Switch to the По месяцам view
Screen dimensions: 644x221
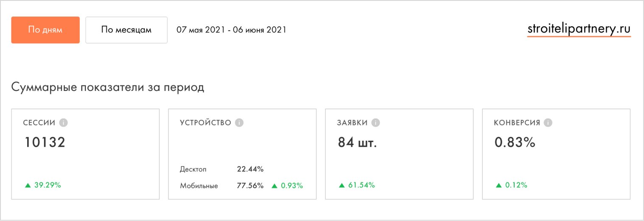[x=126, y=30]
